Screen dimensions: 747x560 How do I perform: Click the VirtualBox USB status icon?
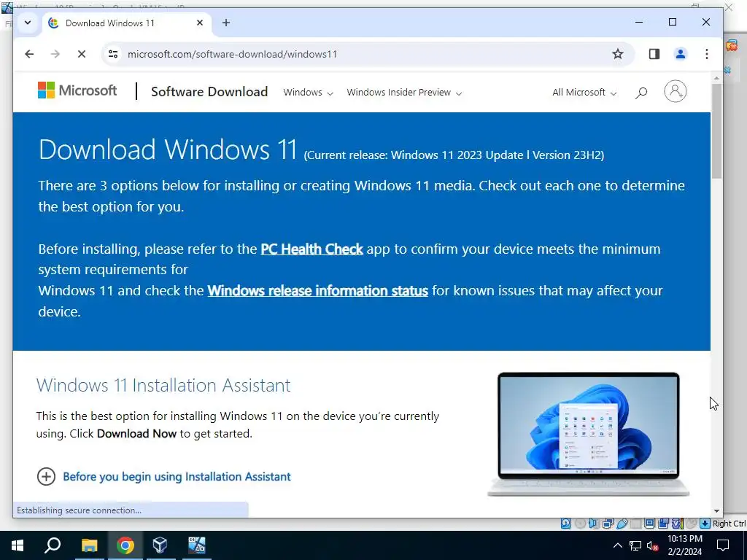click(622, 524)
